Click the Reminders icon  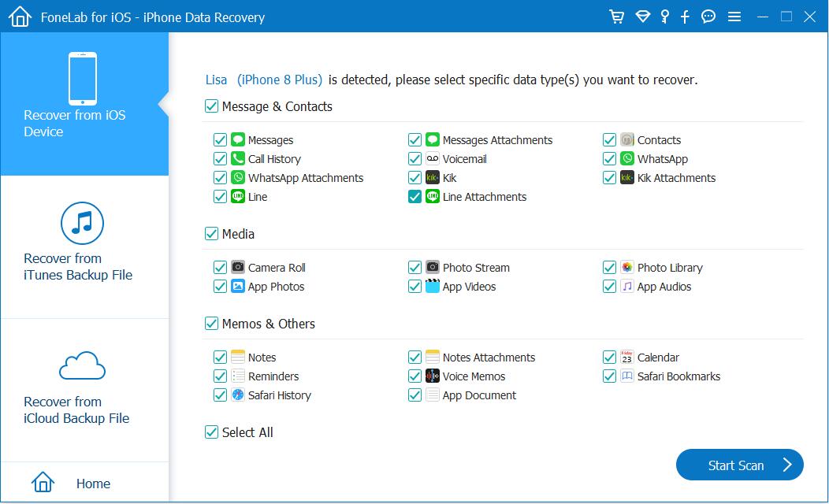238,376
